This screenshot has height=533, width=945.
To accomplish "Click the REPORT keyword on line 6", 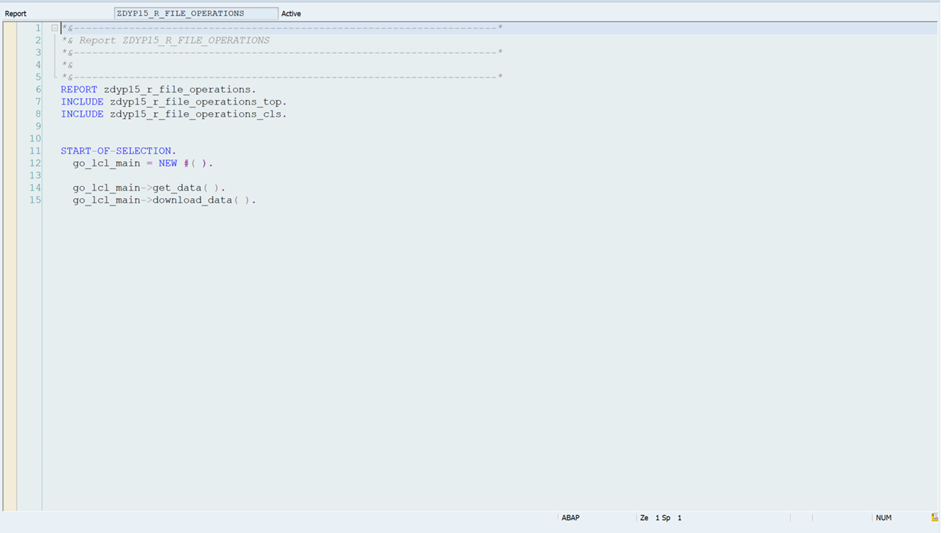I will pyautogui.click(x=79, y=90).
